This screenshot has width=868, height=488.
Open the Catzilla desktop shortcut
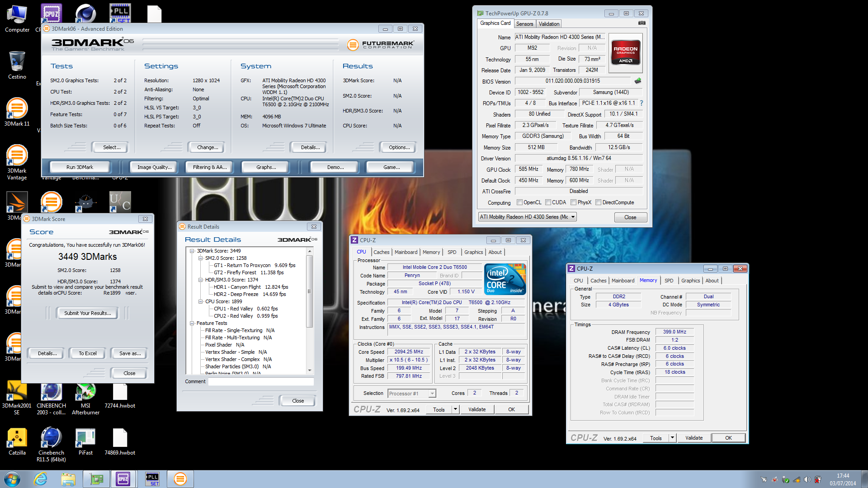pos(17,442)
